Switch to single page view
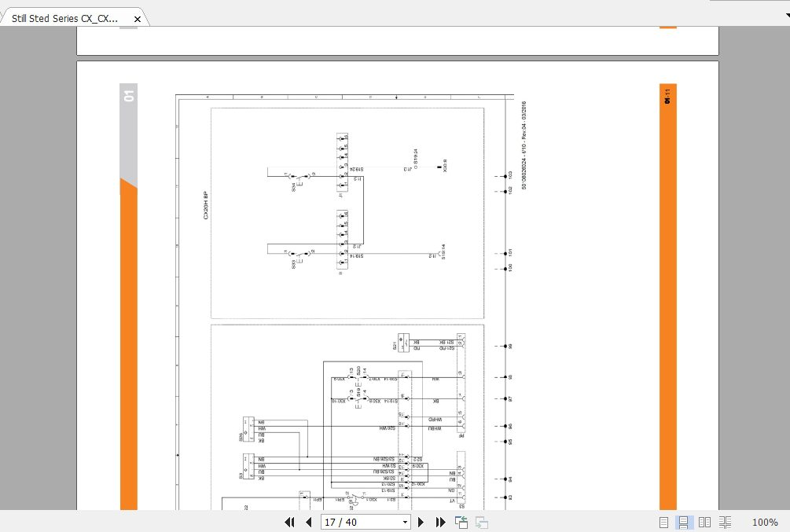Image resolution: width=790 pixels, height=532 pixels. [663, 523]
